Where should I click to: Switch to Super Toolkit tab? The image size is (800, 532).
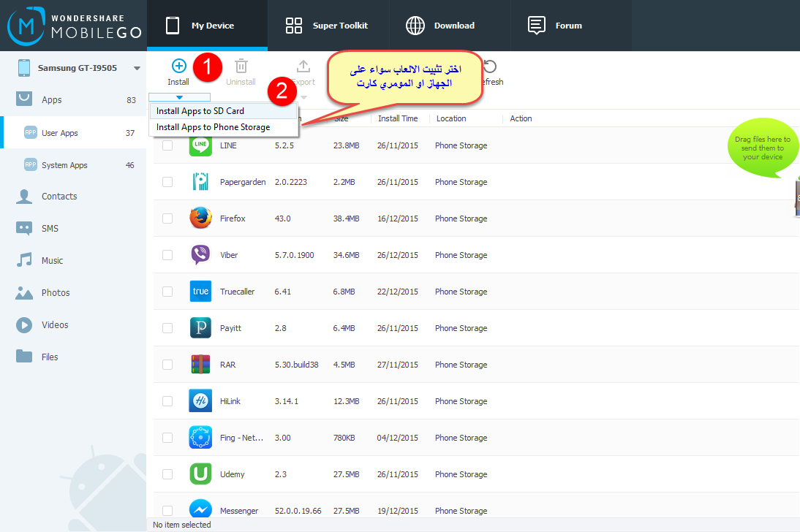[x=328, y=26]
